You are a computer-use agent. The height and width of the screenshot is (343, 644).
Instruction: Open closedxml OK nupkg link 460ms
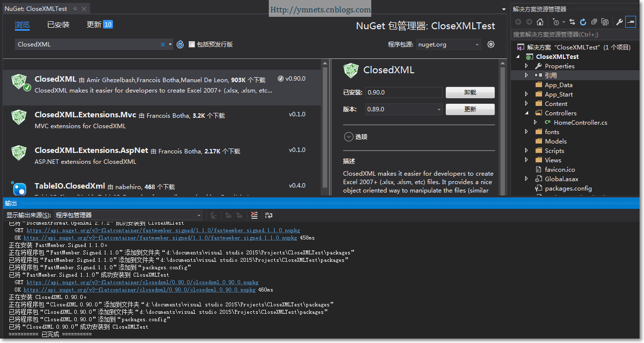click(x=140, y=290)
